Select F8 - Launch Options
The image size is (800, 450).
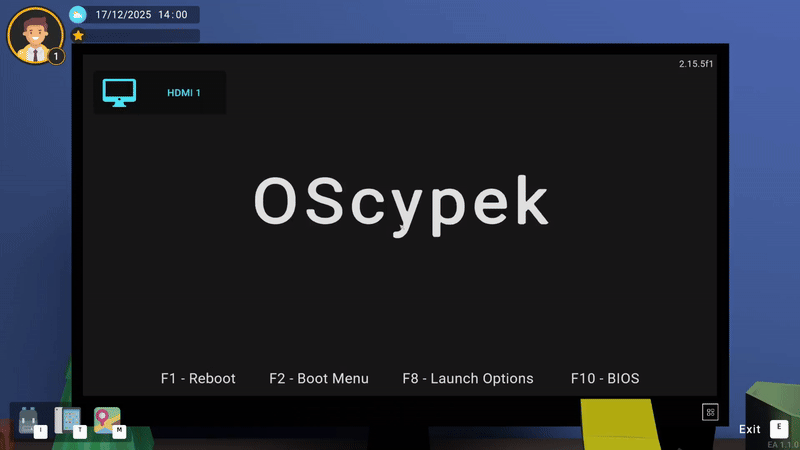pos(468,378)
